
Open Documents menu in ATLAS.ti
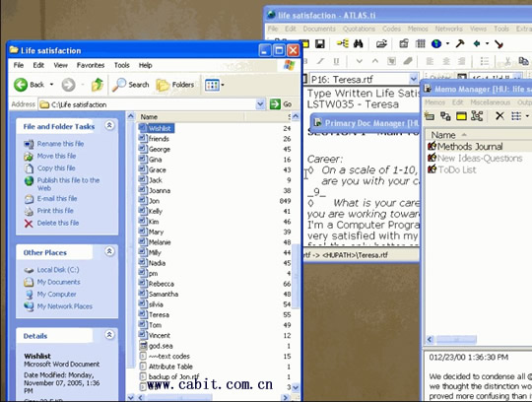pyautogui.click(x=319, y=29)
